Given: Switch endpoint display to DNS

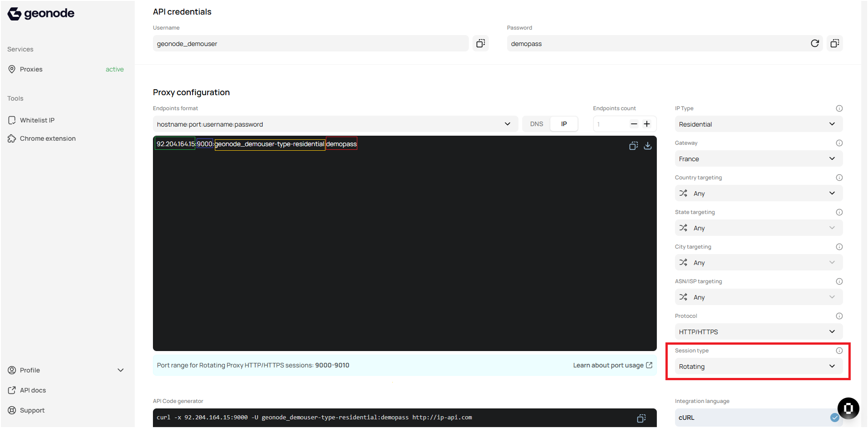Looking at the screenshot, I should pos(537,124).
